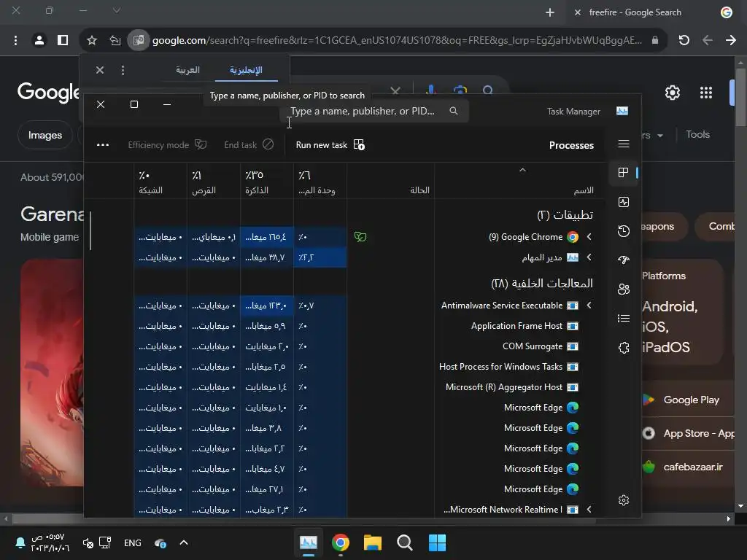Select الإنجليزية translate tab
Viewport: 747px width, 560px height.
tap(246, 70)
